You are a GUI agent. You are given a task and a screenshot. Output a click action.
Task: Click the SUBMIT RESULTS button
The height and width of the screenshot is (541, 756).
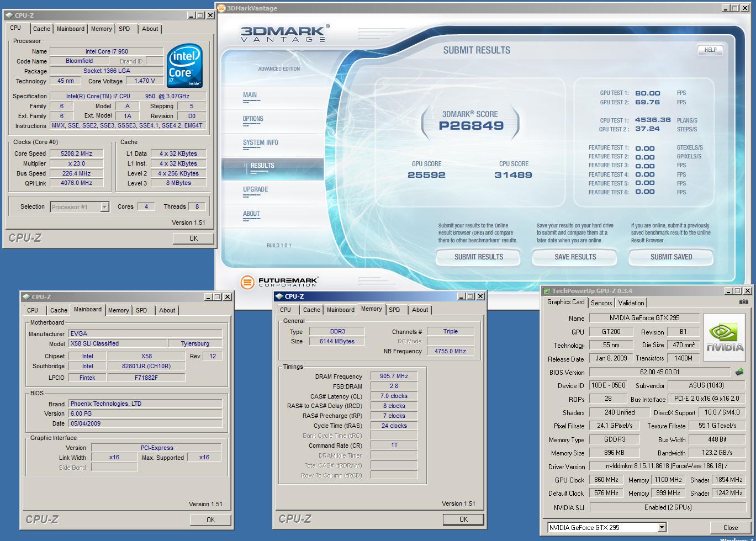[x=478, y=257]
